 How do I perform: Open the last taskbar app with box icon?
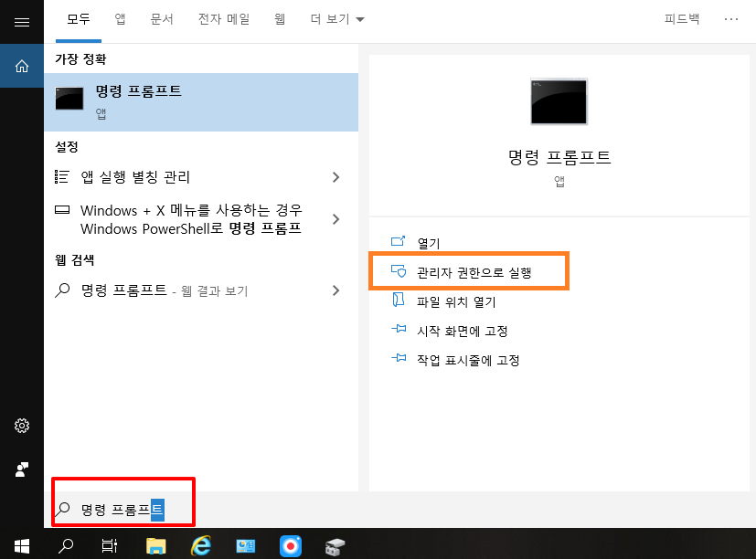(x=335, y=547)
